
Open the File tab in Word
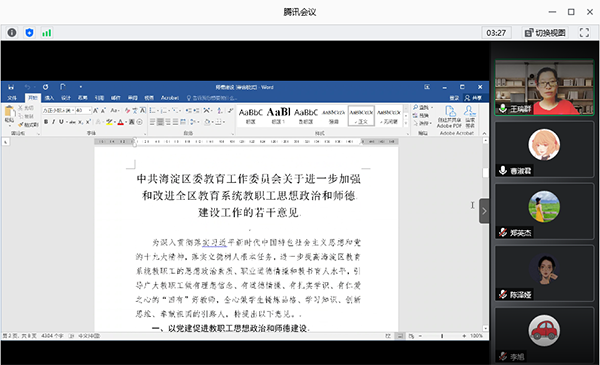point(12,98)
